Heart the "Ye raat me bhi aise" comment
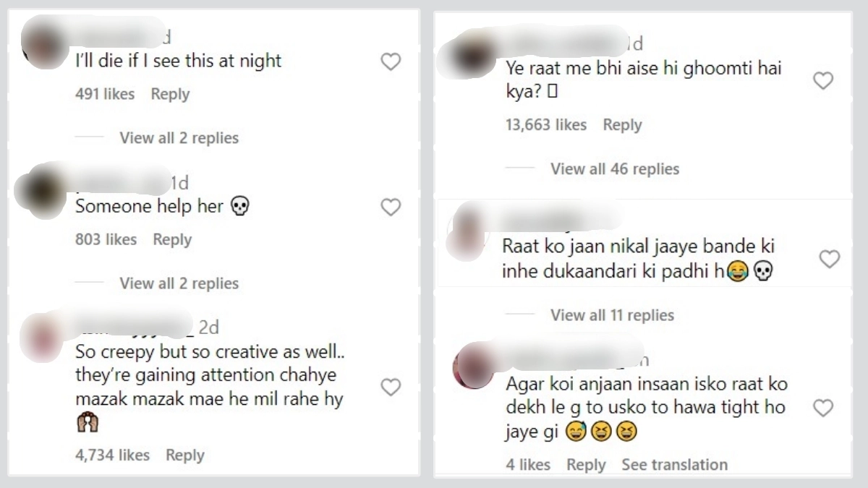868x488 pixels. click(x=823, y=80)
